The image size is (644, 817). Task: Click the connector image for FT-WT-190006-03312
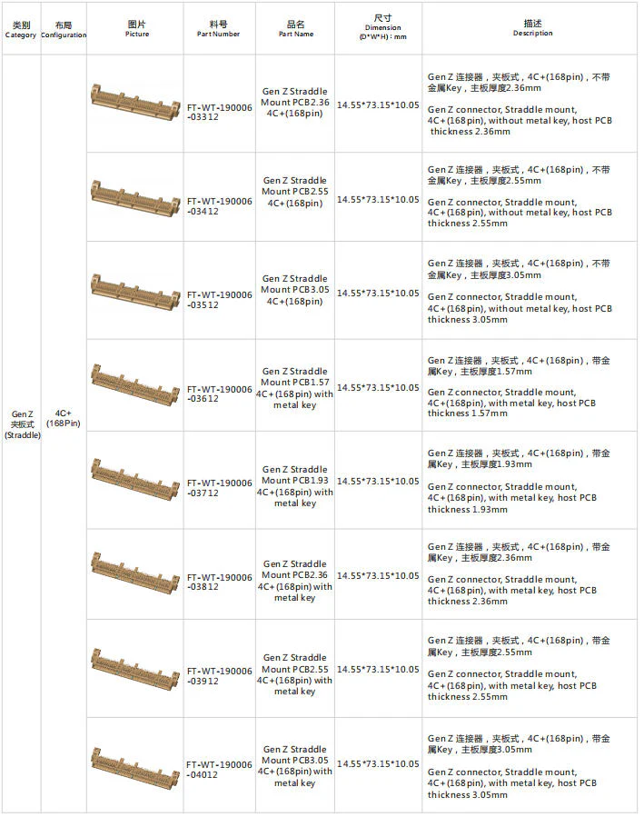(x=135, y=103)
